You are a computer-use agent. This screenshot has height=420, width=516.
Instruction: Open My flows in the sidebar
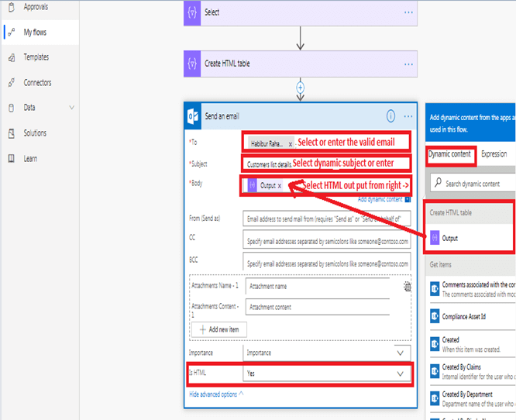[35, 33]
